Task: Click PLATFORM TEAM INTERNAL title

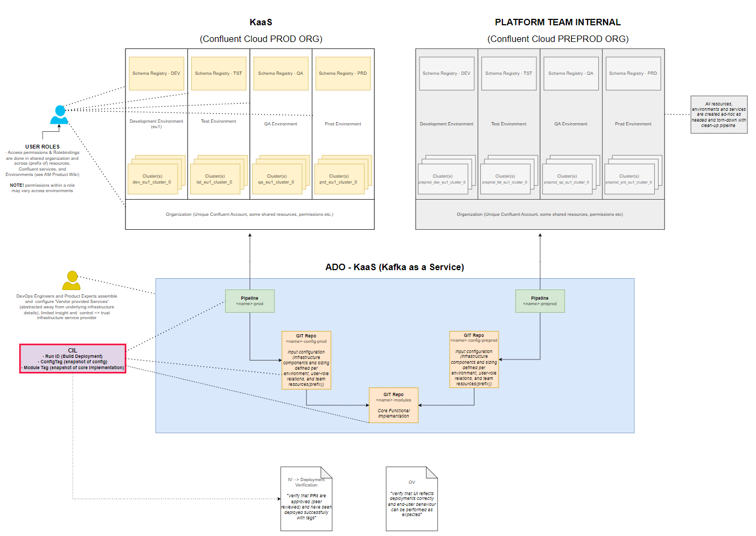Action: (558, 22)
